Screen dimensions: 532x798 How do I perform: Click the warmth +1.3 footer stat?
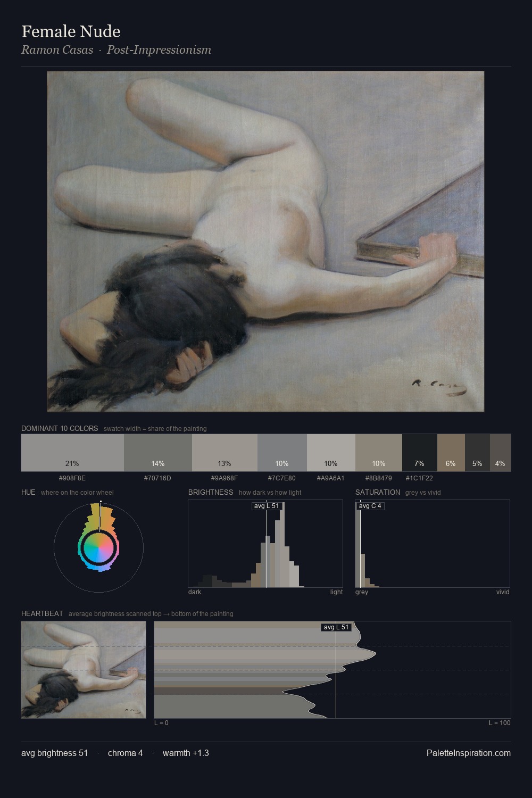tap(186, 753)
